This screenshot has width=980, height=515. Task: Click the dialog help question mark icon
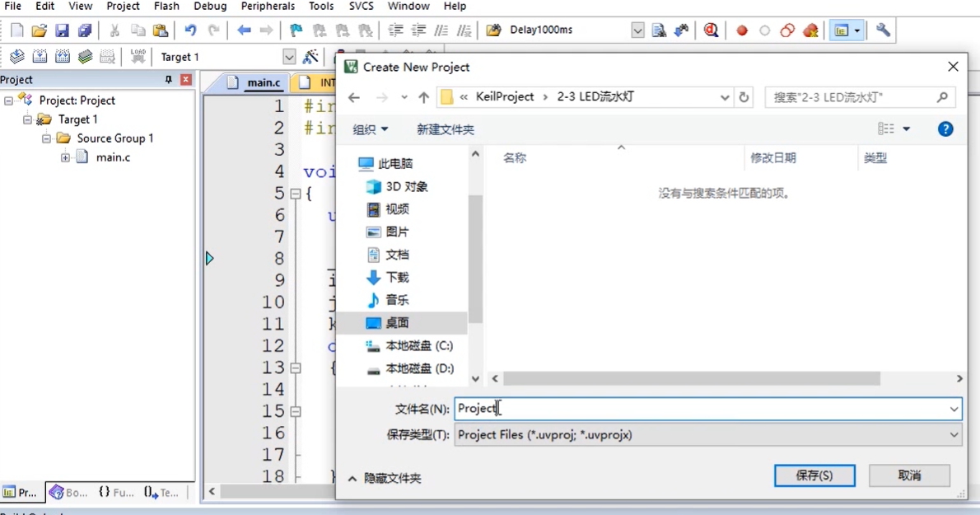tap(945, 129)
